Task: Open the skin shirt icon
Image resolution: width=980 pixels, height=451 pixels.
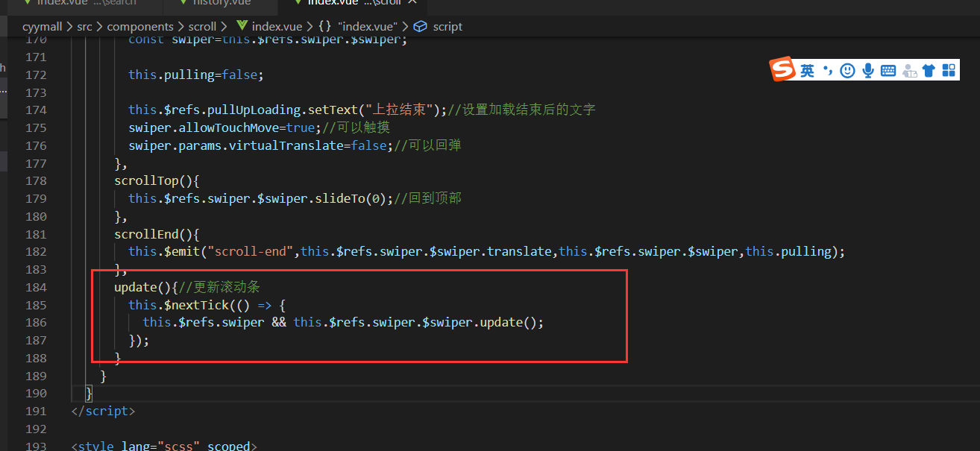Action: [x=929, y=71]
